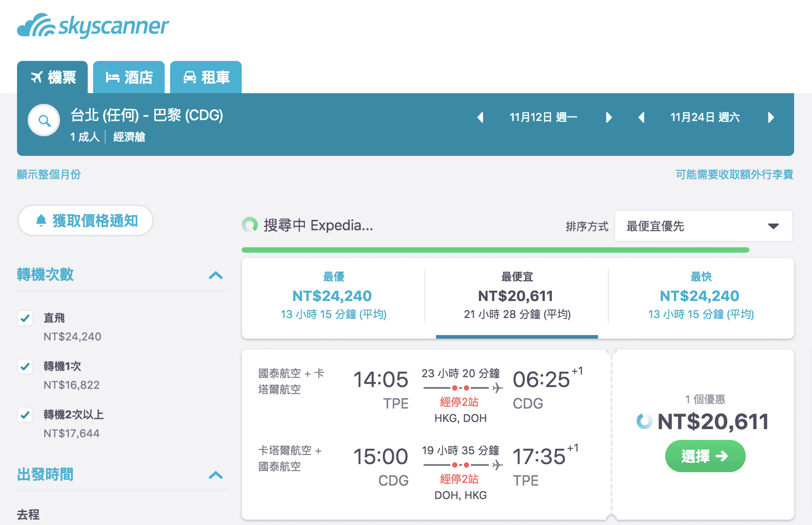
Task: Collapse the 轉機次數 section chevron
Action: click(216, 275)
